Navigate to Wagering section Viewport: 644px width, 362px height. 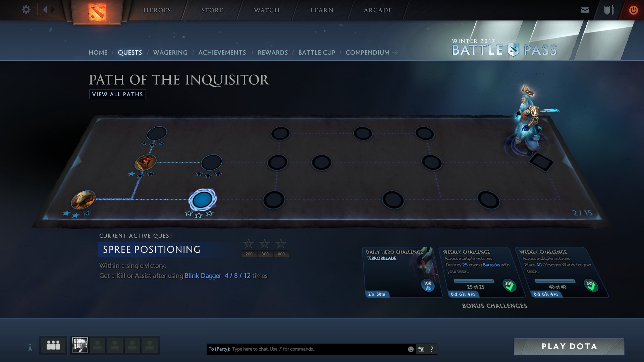170,52
